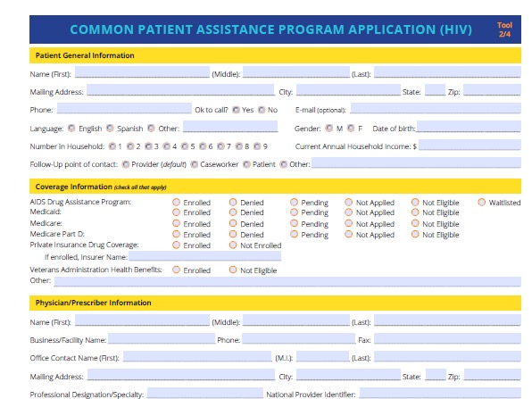Mark Veterans Administration benefits Not Eligible
The width and height of the screenshot is (532, 399).
tap(233, 270)
